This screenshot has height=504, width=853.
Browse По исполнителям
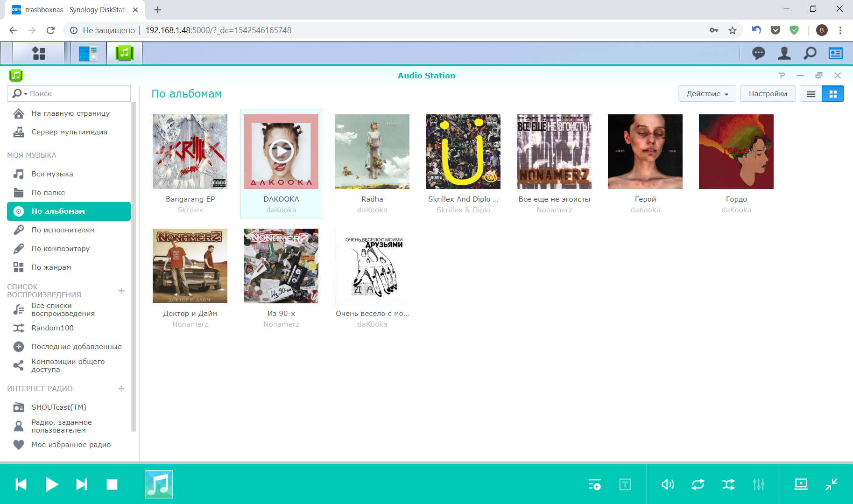(x=69, y=230)
